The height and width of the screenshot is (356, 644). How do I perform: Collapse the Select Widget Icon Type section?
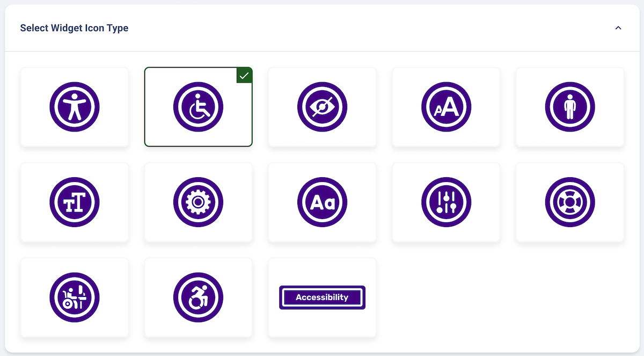pos(618,28)
